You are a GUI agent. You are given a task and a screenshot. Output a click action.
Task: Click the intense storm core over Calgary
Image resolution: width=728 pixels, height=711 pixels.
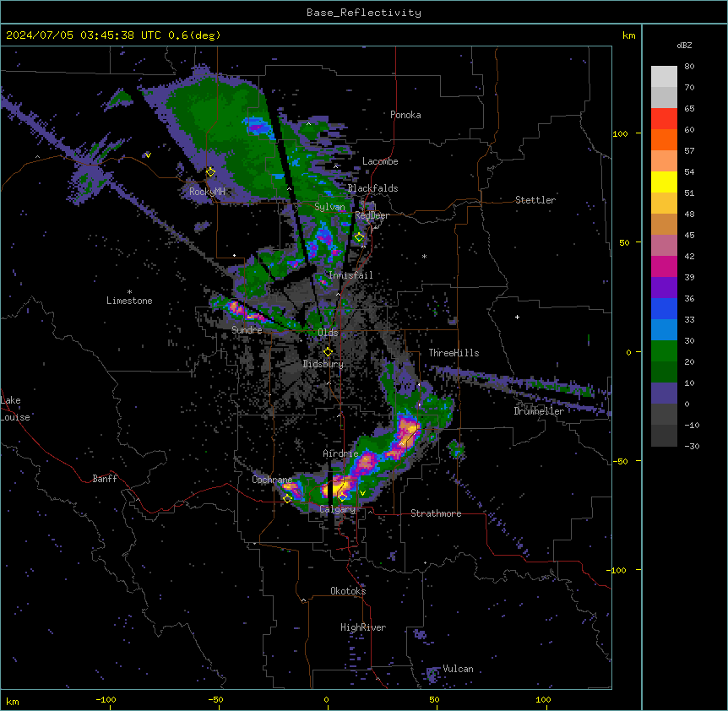(x=338, y=487)
